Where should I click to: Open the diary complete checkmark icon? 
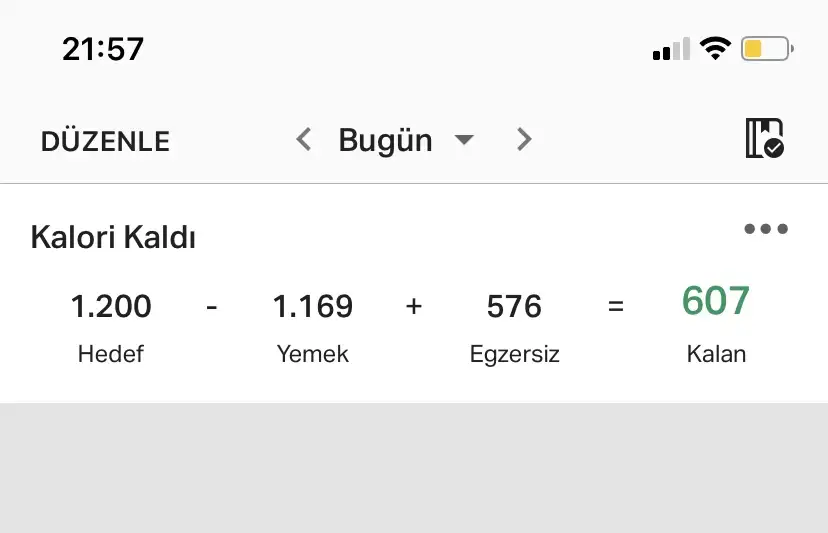click(764, 138)
